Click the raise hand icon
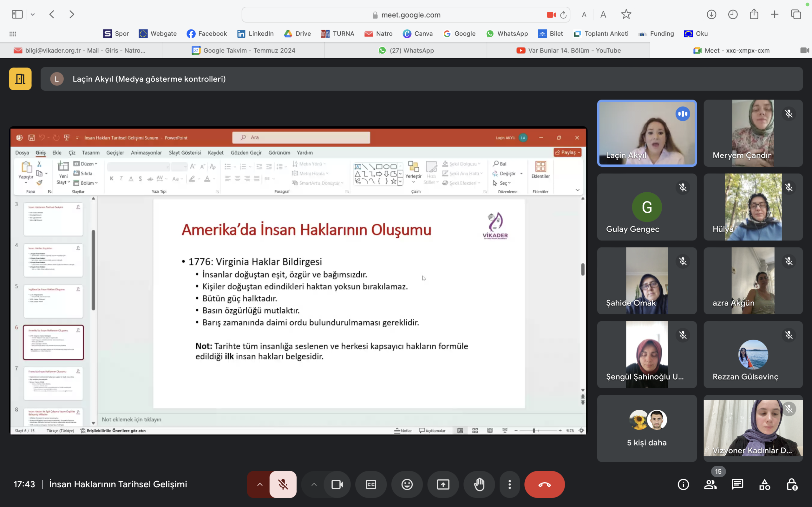812x507 pixels. (x=479, y=485)
